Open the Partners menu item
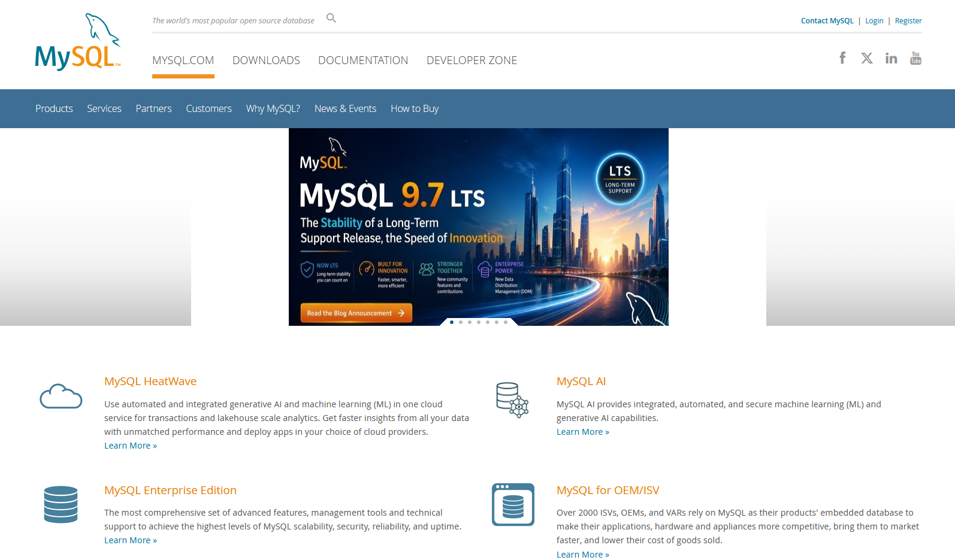This screenshot has width=955, height=560. pos(154,108)
